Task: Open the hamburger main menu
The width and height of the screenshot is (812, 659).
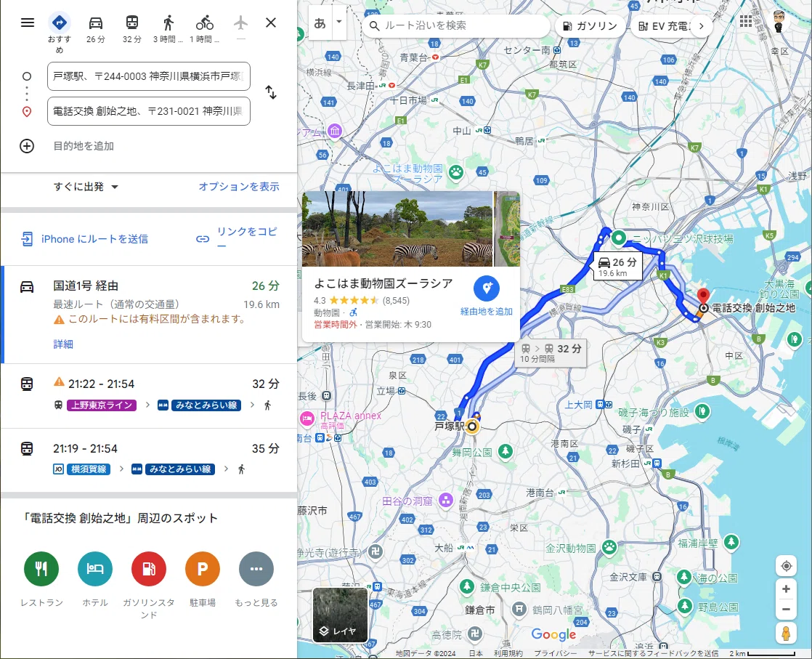Action: coord(28,23)
